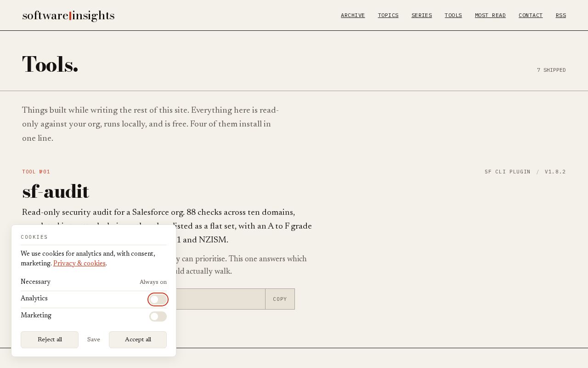Viewport: 588px width, 368px height.
Task: Click the sf-audit tool heading
Action: coord(56,192)
